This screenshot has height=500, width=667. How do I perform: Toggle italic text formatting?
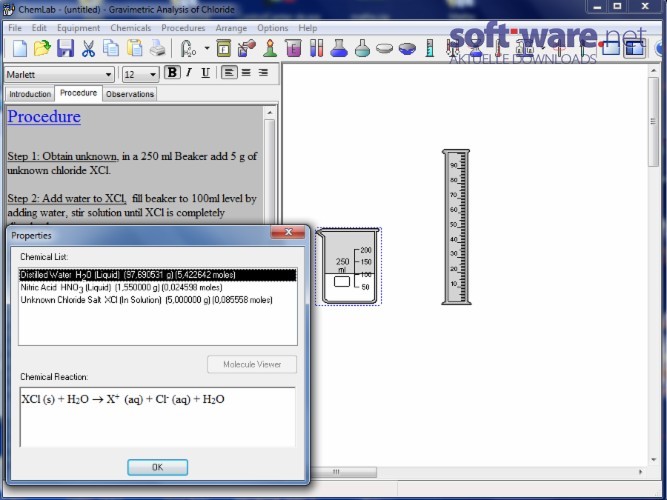point(189,73)
